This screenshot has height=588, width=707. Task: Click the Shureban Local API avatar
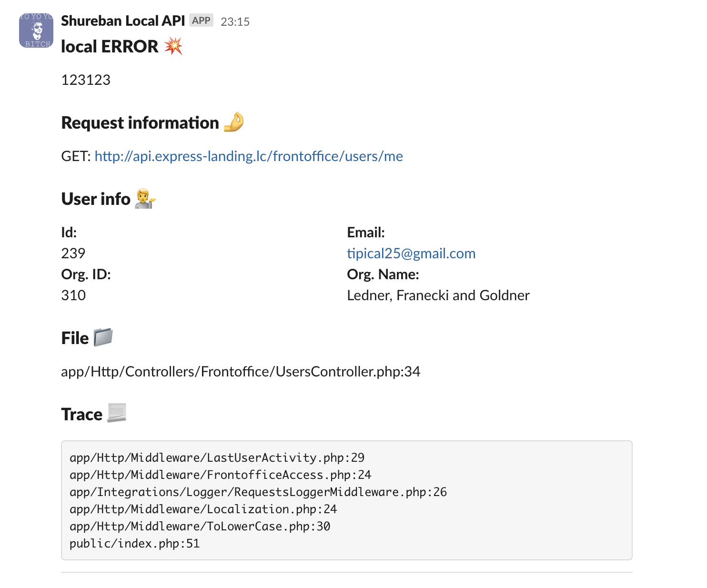[x=36, y=30]
